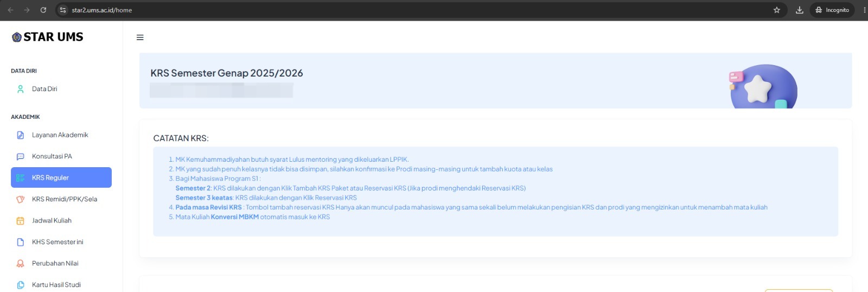Click the CATATAN KRS heading

181,138
